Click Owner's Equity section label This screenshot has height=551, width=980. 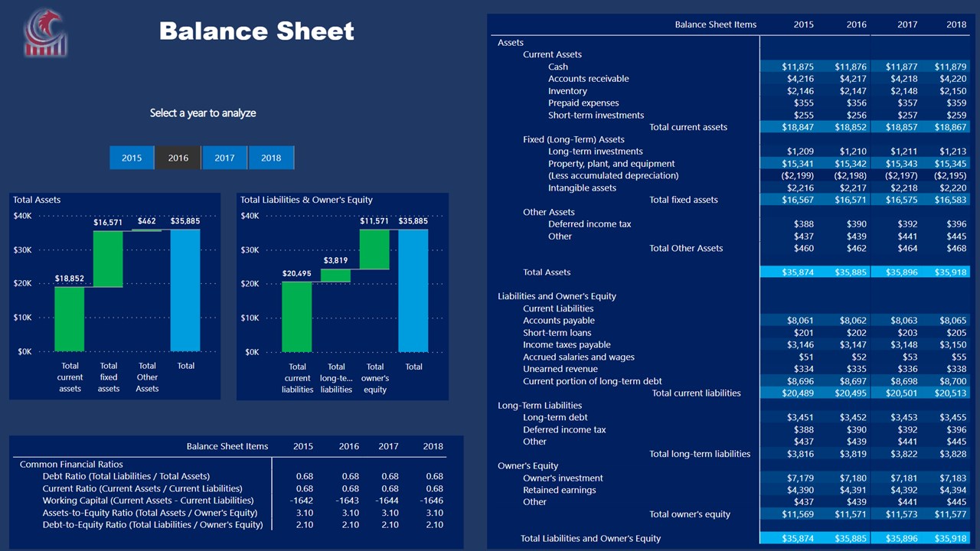pos(528,466)
